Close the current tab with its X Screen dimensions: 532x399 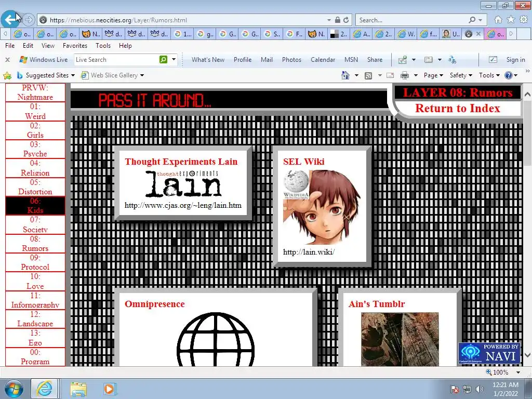tap(478, 34)
